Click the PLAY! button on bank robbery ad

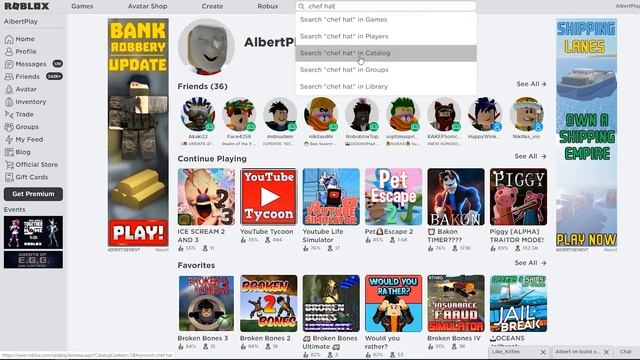point(138,233)
